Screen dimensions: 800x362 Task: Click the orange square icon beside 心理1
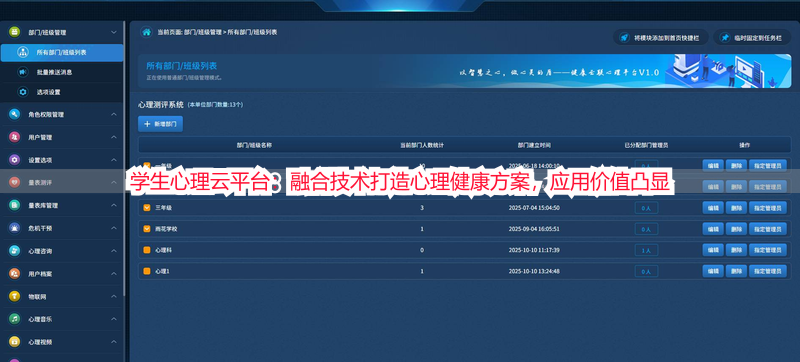tap(147, 271)
